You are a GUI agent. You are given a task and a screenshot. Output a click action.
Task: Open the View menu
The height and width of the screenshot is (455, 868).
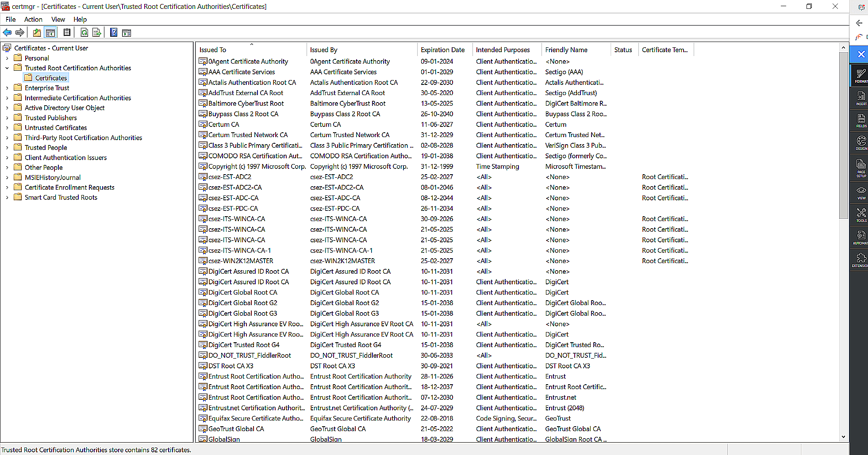pos(58,19)
